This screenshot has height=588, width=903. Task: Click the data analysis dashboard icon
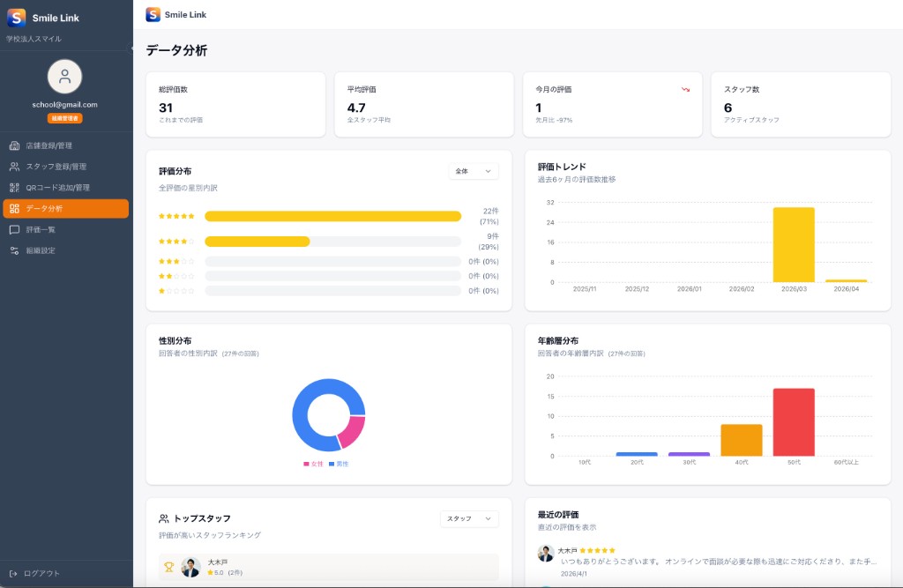(x=14, y=209)
